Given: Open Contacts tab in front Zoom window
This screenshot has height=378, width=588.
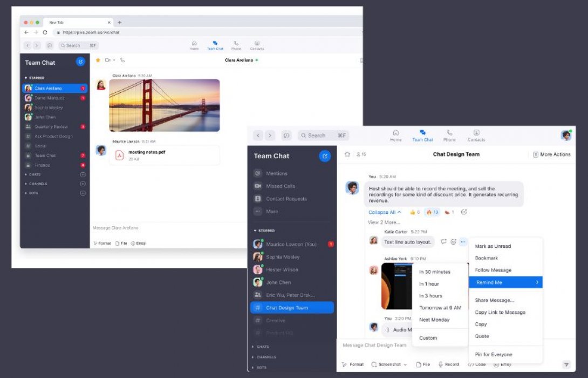Looking at the screenshot, I should pyautogui.click(x=476, y=136).
